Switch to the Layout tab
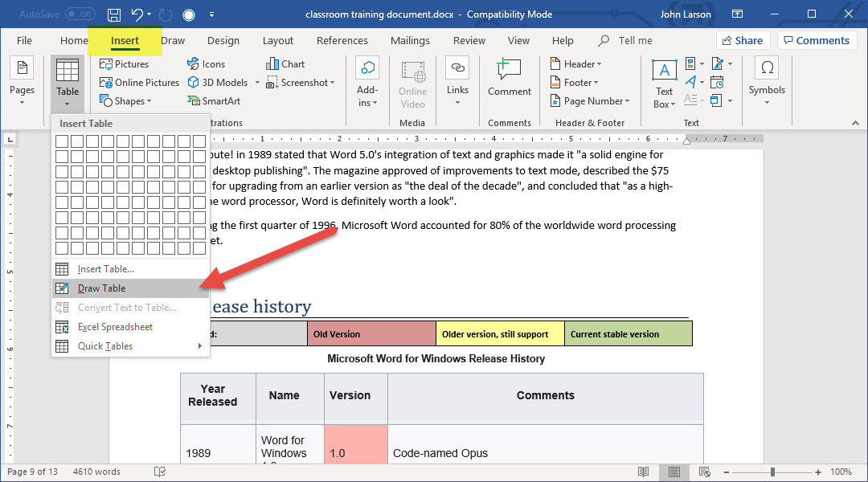 278,41
